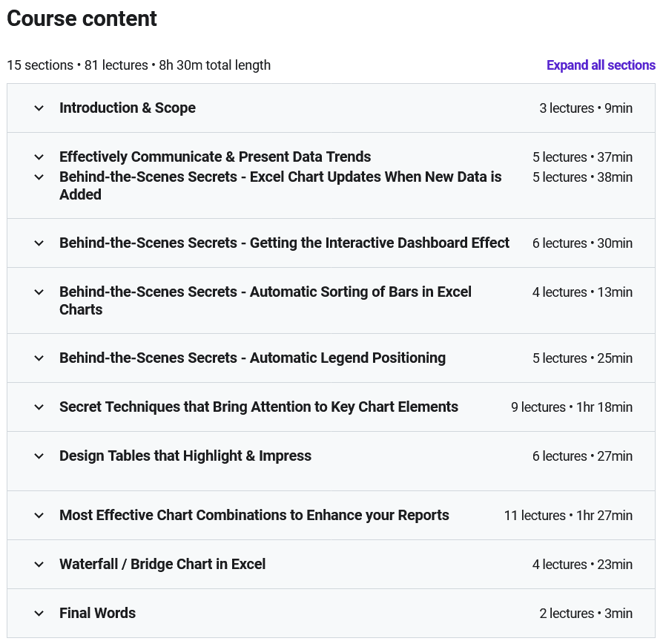
Task: Expand Waterfall / Bridge Chart chevron
Action: point(39,565)
